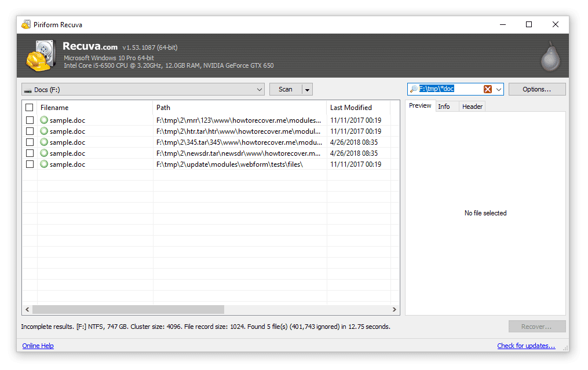This screenshot has height=370, width=588.
Task: Click the Microsoft Windows 10 Pro 64-bit text
Action: [x=109, y=58]
